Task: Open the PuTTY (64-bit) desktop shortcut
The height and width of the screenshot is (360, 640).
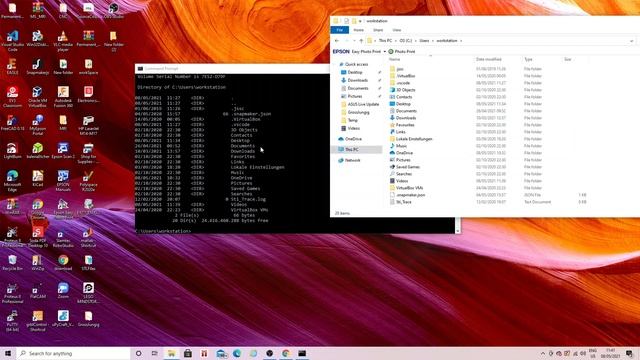Action: [x=12, y=320]
